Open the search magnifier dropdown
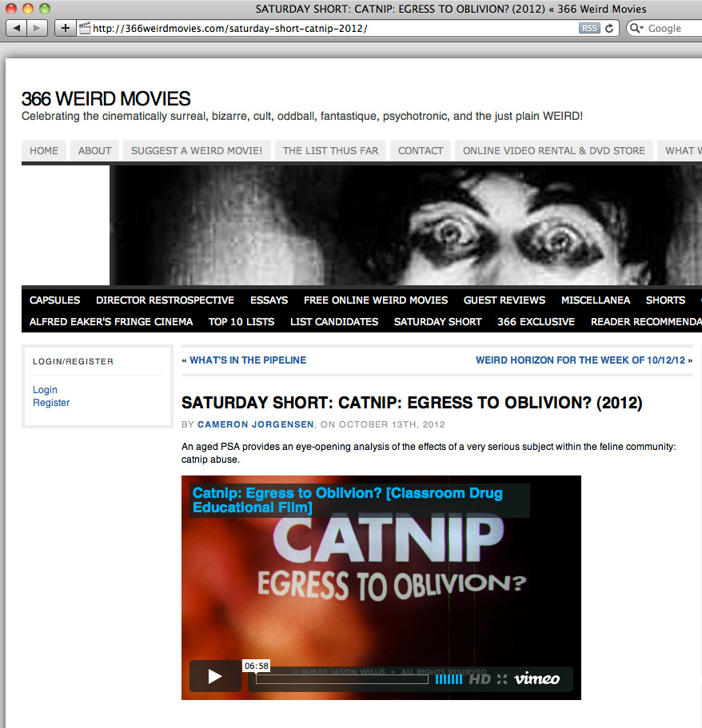The image size is (702, 728). pyautogui.click(x=636, y=28)
